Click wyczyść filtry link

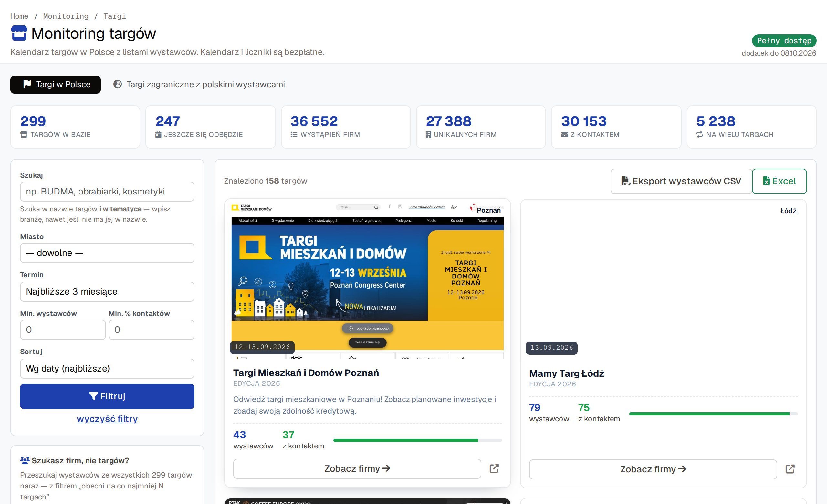click(x=107, y=419)
